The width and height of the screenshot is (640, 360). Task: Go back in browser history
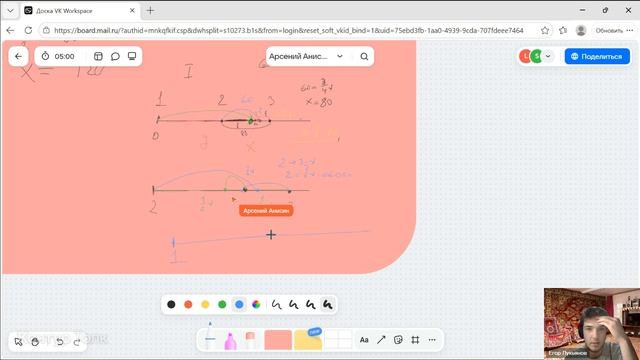11,30
